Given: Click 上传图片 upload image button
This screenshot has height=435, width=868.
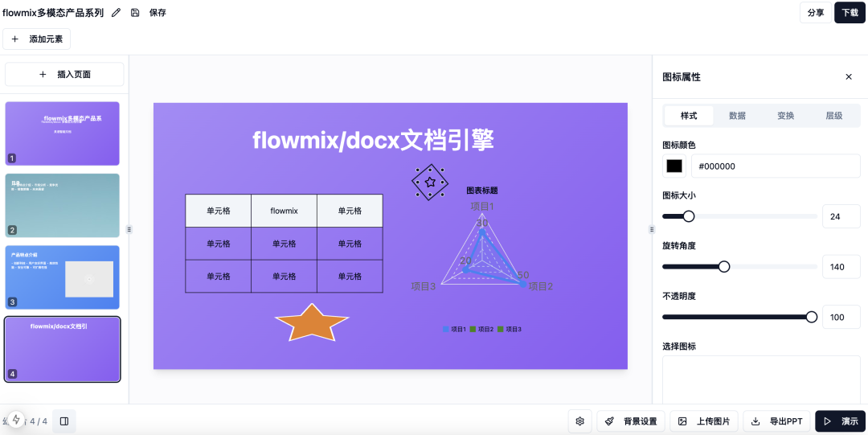Looking at the screenshot, I should click(x=704, y=421).
